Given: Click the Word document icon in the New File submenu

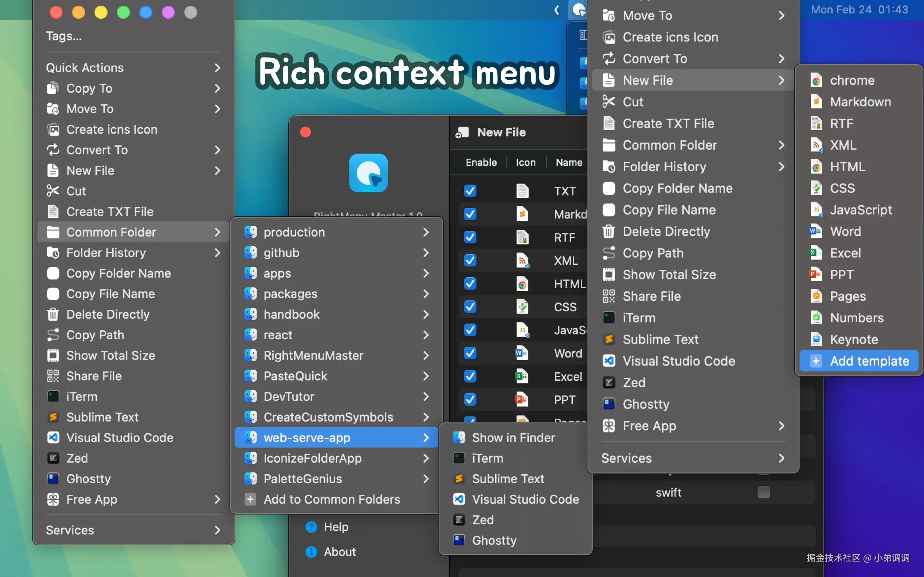Looking at the screenshot, I should pyautogui.click(x=816, y=231).
